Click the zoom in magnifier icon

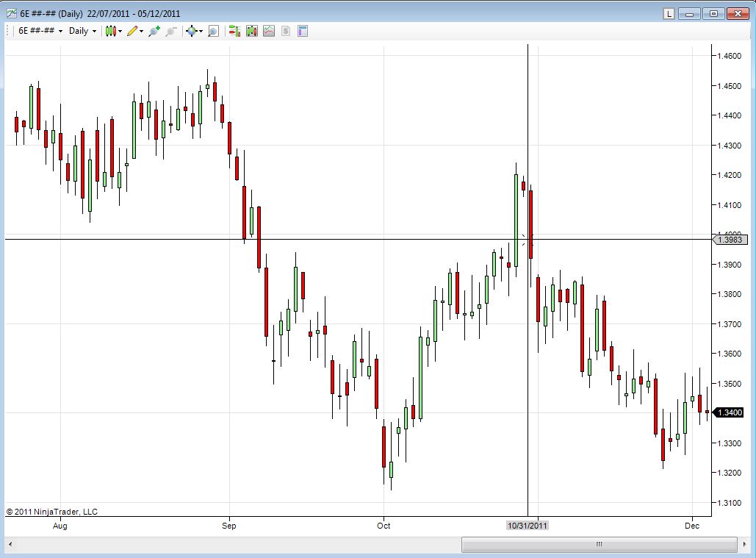(x=154, y=32)
